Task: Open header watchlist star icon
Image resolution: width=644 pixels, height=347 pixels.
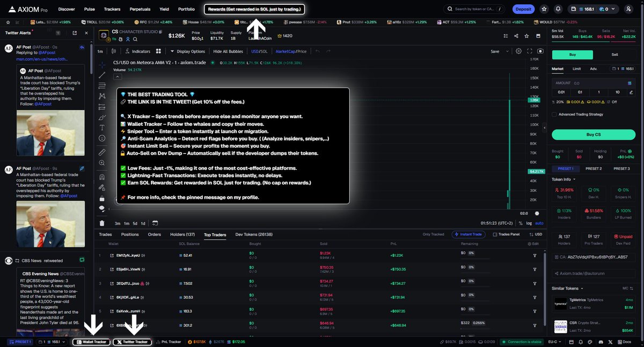Action: coord(544,9)
